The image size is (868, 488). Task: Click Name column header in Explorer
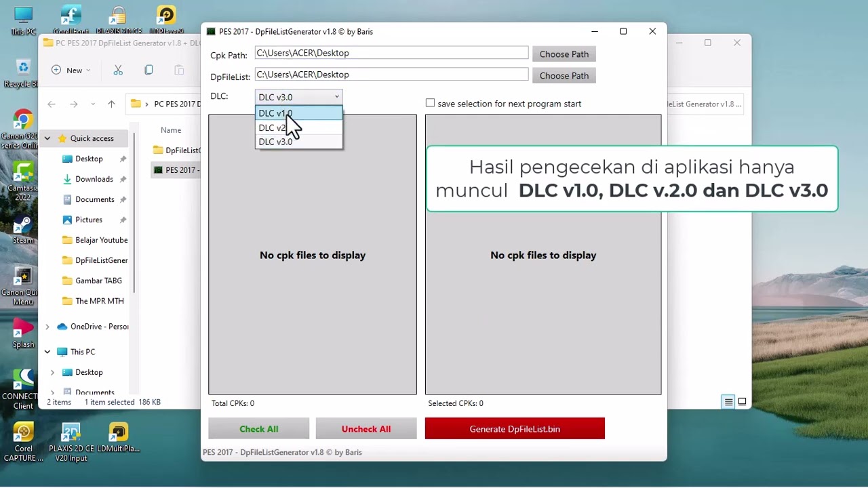pos(171,130)
